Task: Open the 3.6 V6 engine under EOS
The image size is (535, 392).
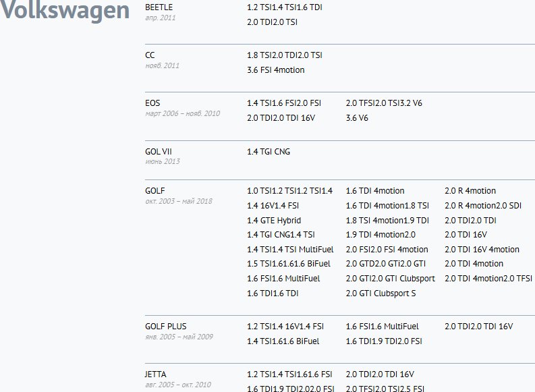Action: 357,118
